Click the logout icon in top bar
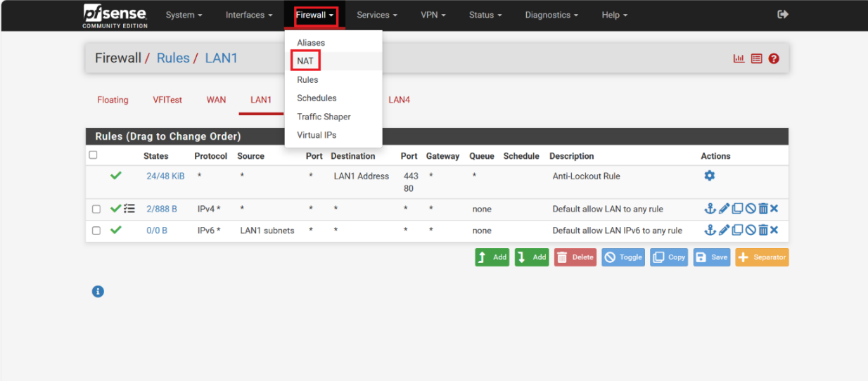The height and width of the screenshot is (381, 868). pos(782,15)
